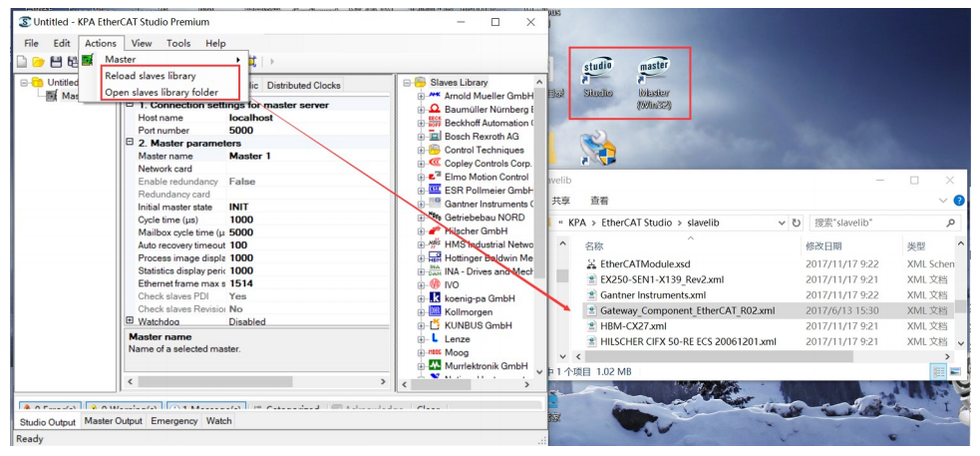Image resolution: width=980 pixels, height=456 pixels.
Task: Open the Master submenu in Actions
Action: click(163, 60)
